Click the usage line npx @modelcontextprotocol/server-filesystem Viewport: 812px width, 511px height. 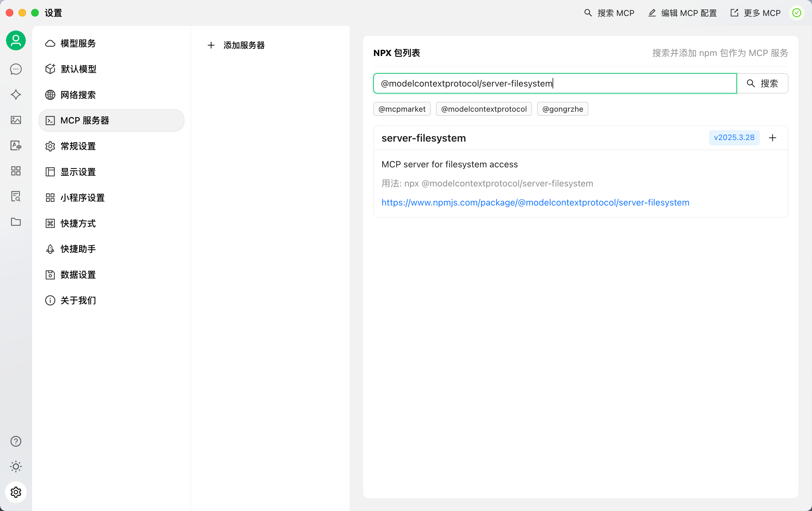[x=487, y=183]
